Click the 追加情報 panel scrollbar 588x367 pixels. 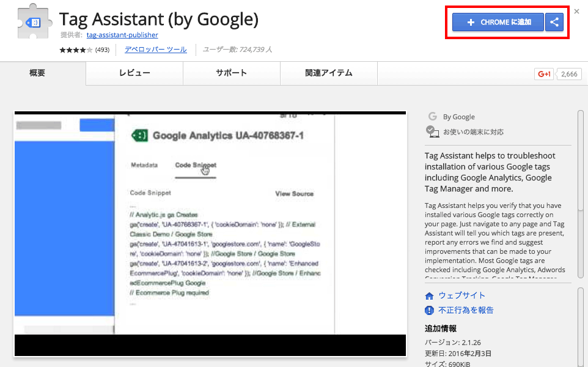581,327
